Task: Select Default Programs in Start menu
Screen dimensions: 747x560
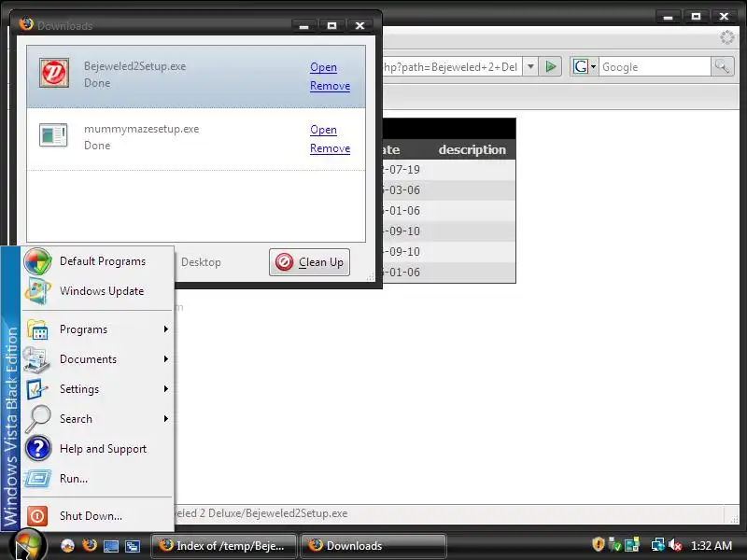Action: point(97,261)
